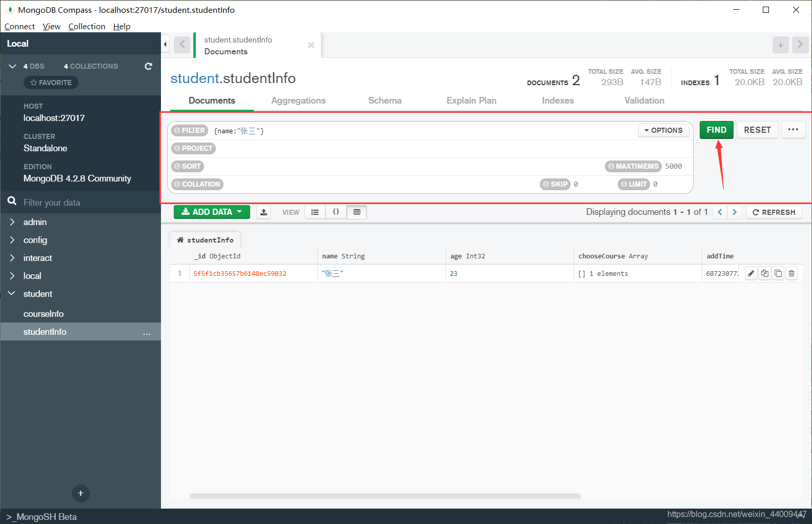Collapse the sidebar with the left arrow toggle
The width and height of the screenshot is (812, 524).
click(x=165, y=45)
